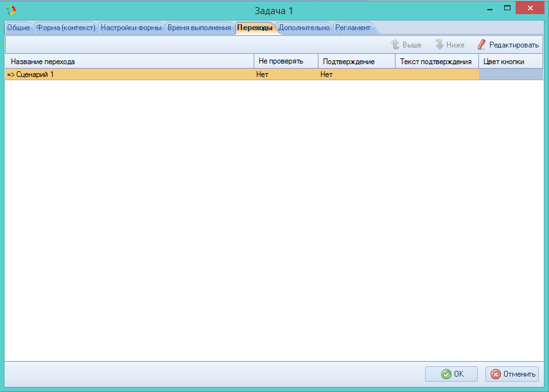Open the Форма (контекст) tab

coord(65,28)
